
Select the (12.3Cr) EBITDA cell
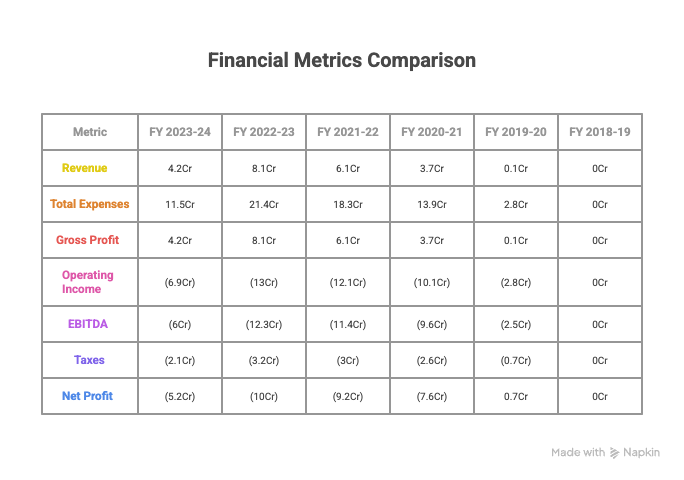(264, 324)
